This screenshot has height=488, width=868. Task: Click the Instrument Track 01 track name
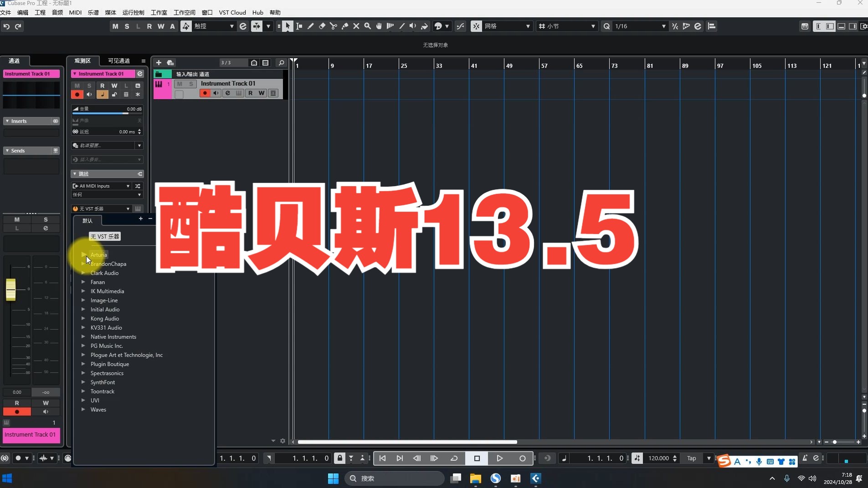coord(228,84)
